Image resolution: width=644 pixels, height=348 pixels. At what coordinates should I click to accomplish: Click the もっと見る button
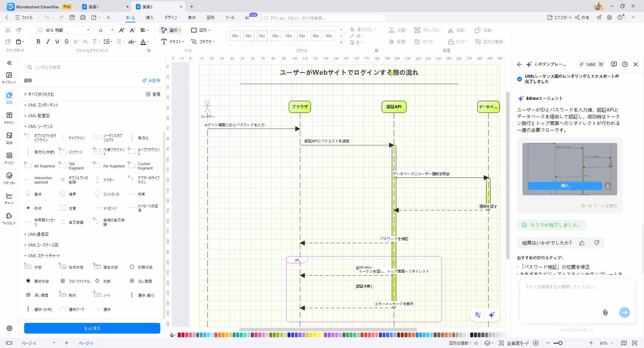coord(92,328)
